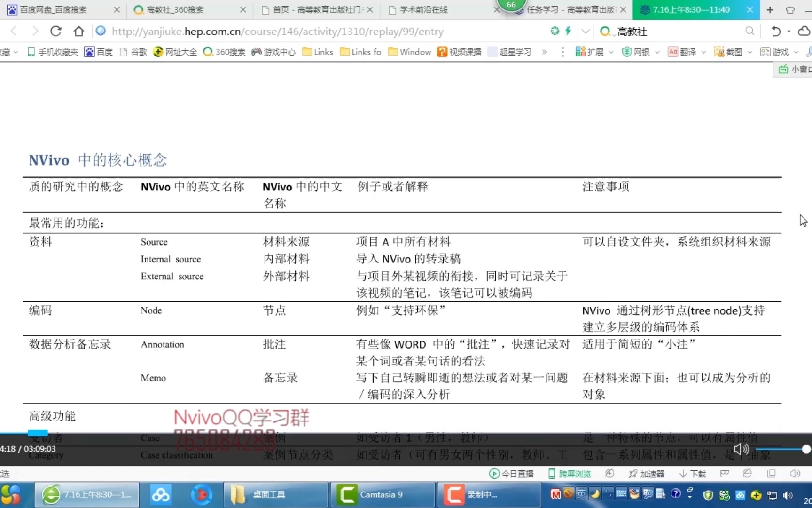Toggle the IME punctuation mode button

click(x=608, y=493)
